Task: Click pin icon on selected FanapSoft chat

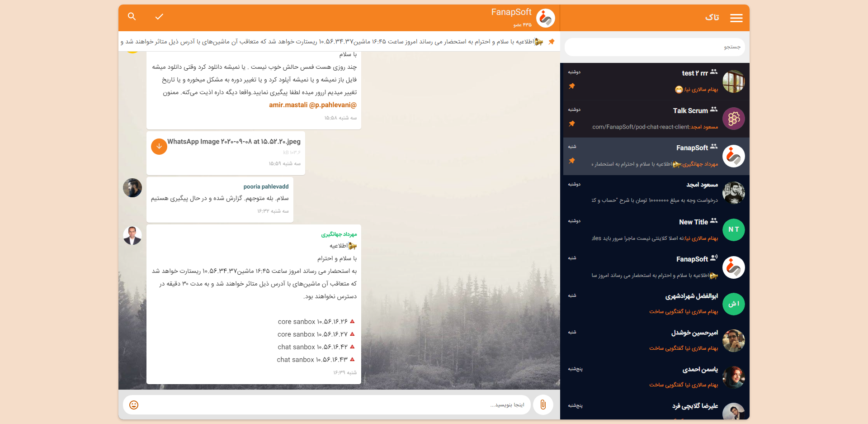Action: coord(572,161)
